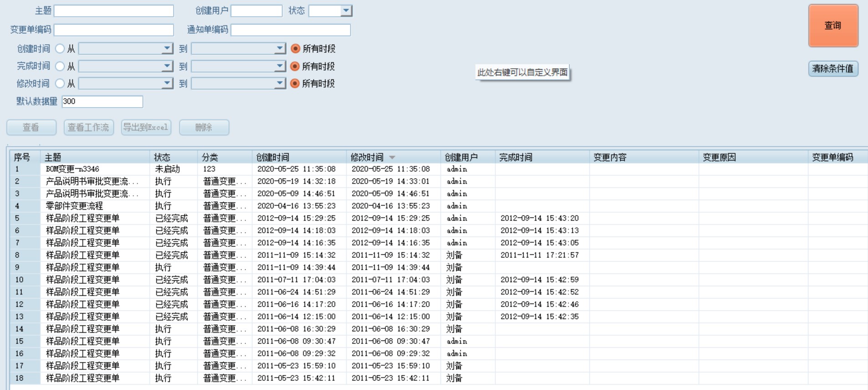Sort by the 创建时间 column header
Viewport: 868px width, 390px height.
[272, 158]
